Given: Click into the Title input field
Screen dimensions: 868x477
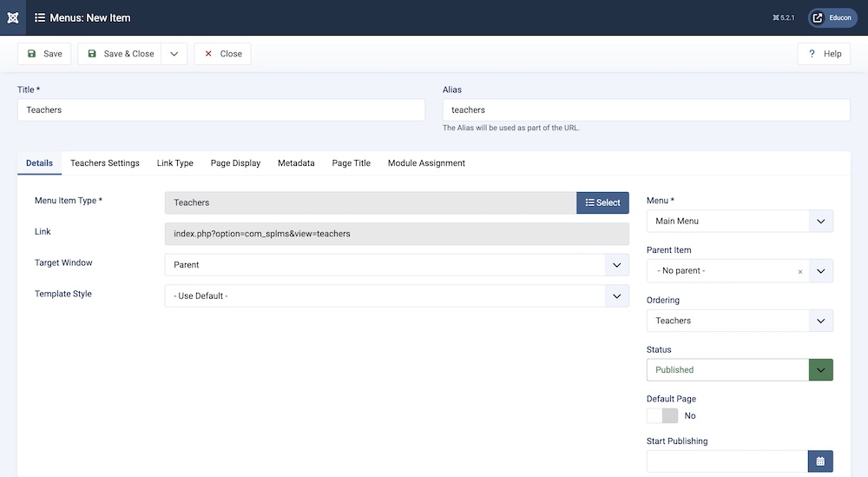Looking at the screenshot, I should [221, 110].
